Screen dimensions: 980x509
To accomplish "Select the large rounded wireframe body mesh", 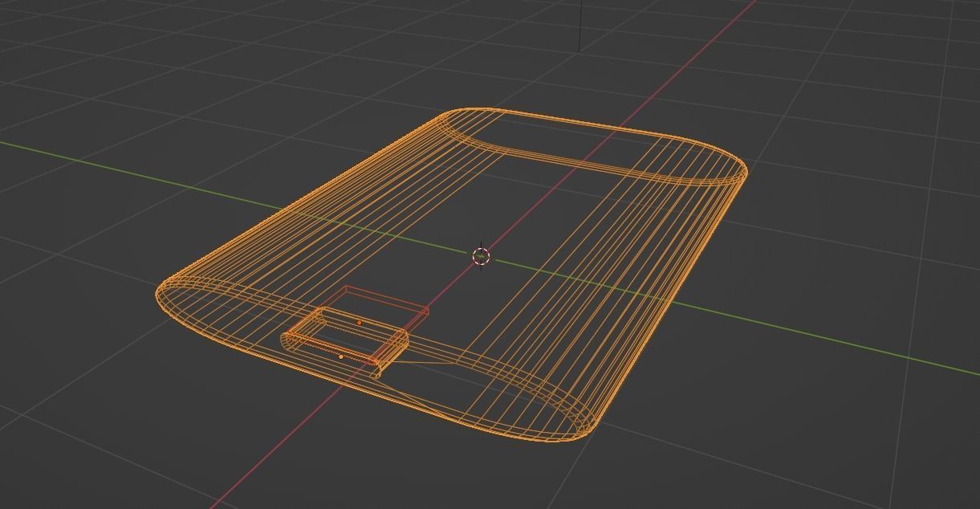I will (x=452, y=275).
